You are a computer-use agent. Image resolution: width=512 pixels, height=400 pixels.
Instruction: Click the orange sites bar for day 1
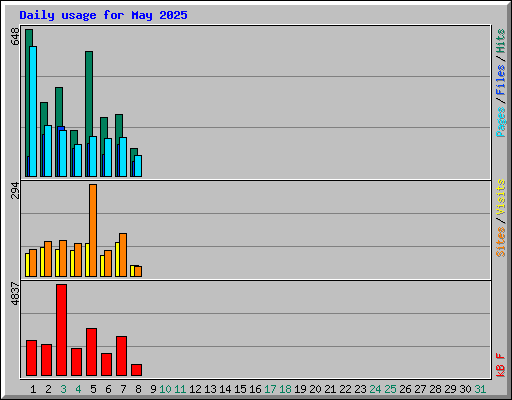(x=33, y=263)
